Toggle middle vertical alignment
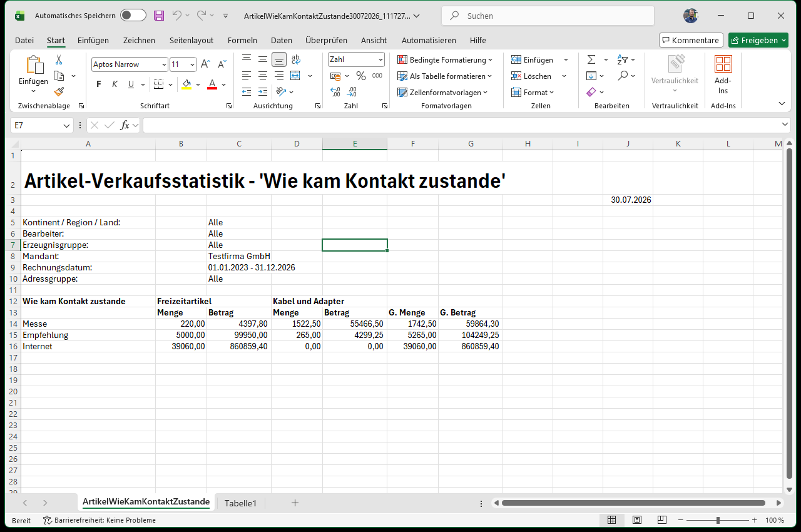This screenshot has height=532, width=801. click(x=263, y=59)
